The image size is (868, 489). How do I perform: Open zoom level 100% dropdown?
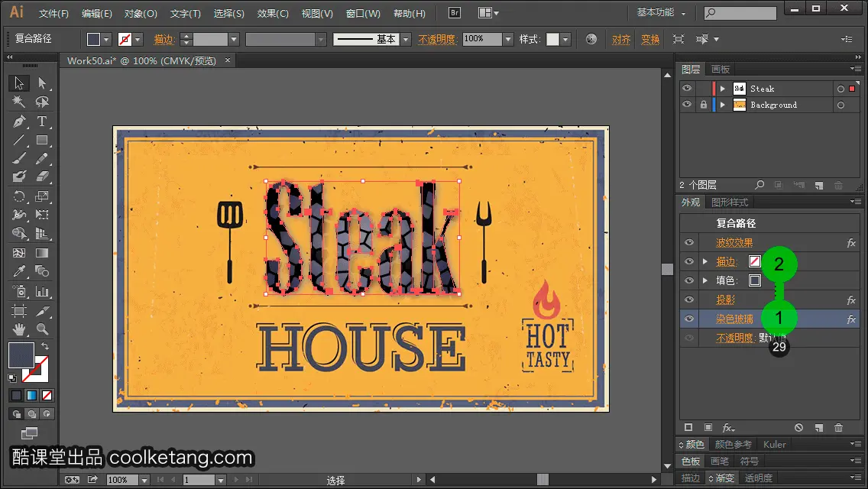(x=144, y=480)
